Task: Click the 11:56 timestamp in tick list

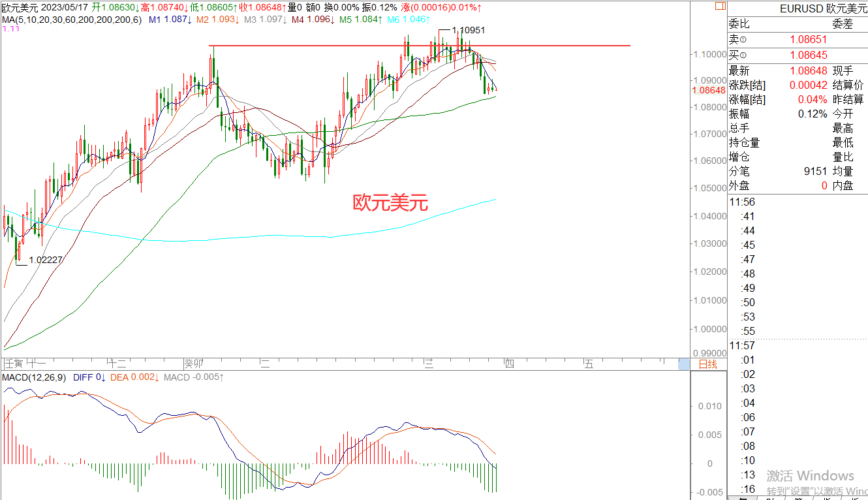Action: tap(742, 202)
